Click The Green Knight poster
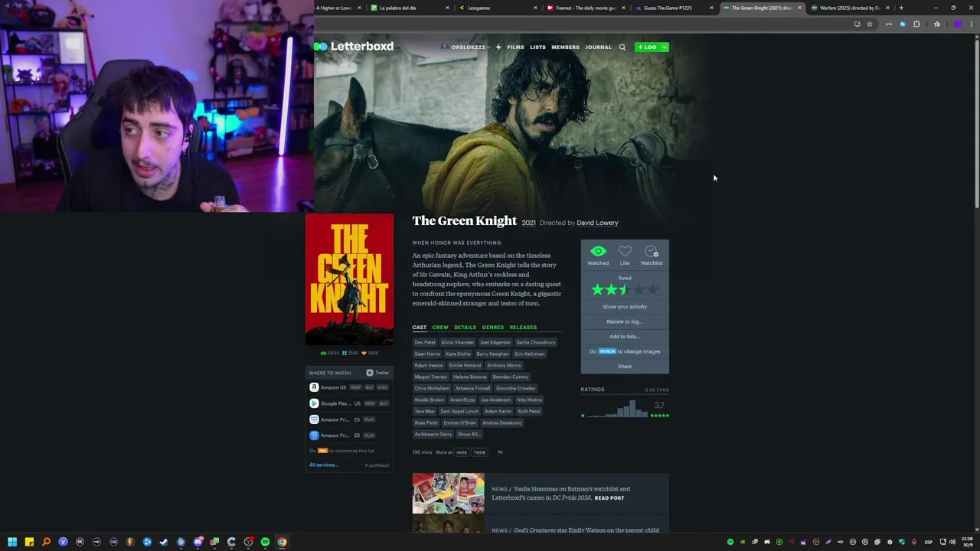 coord(349,279)
